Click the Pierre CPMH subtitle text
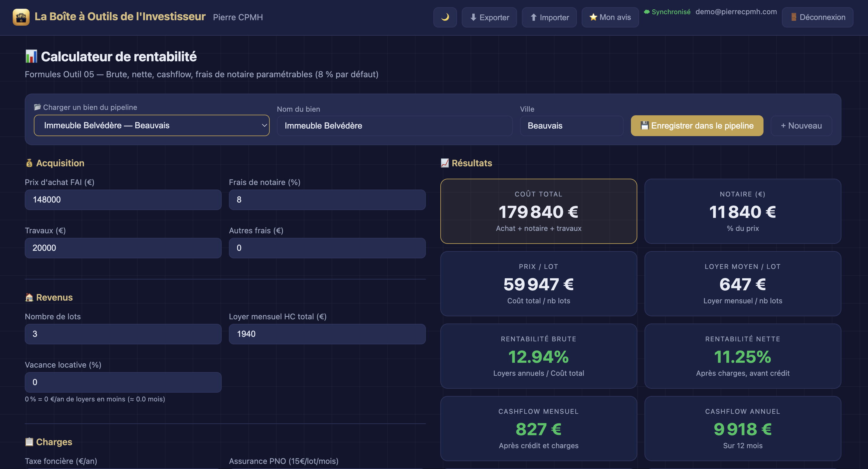This screenshot has height=469, width=868. 238,17
